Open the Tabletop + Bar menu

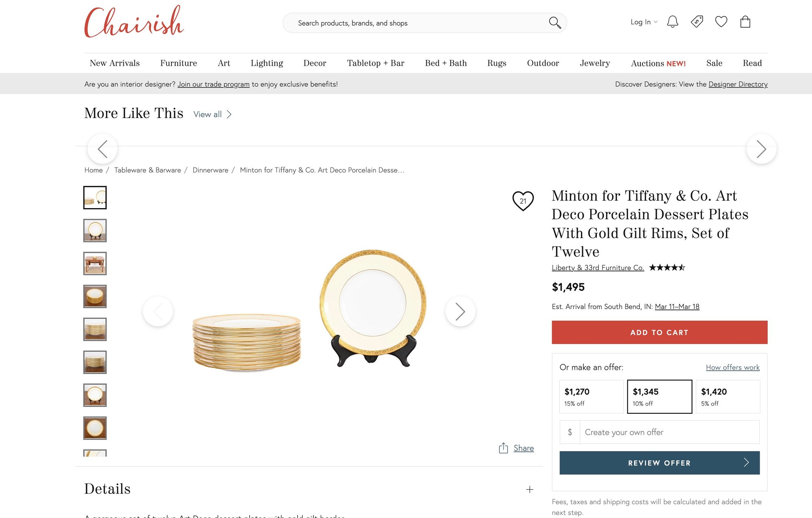click(x=376, y=63)
